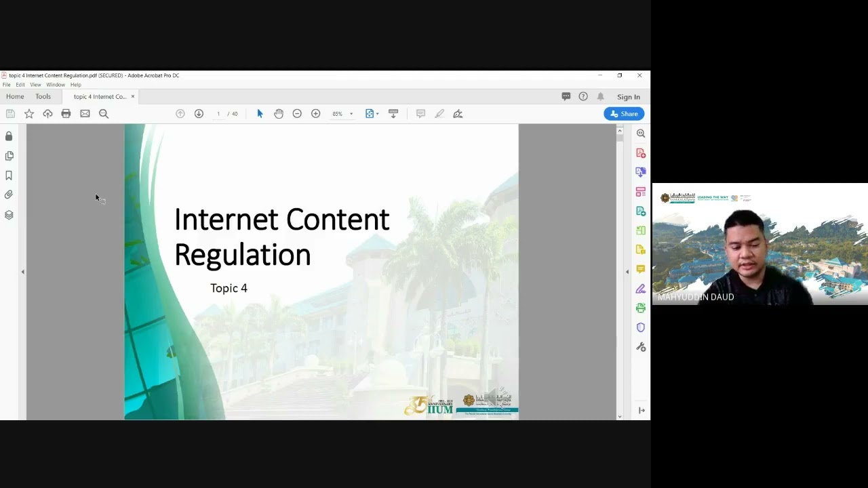Expand left navigation pane arrow

[x=22, y=272]
